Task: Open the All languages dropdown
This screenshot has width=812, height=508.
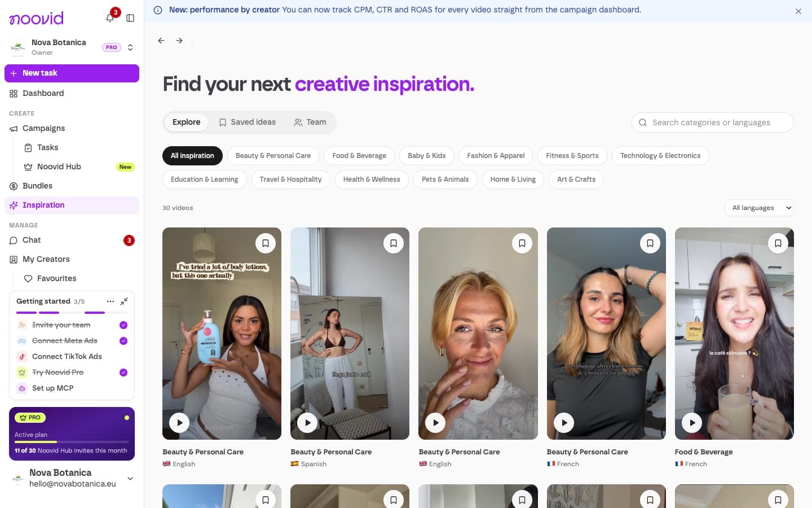Action: (x=759, y=208)
